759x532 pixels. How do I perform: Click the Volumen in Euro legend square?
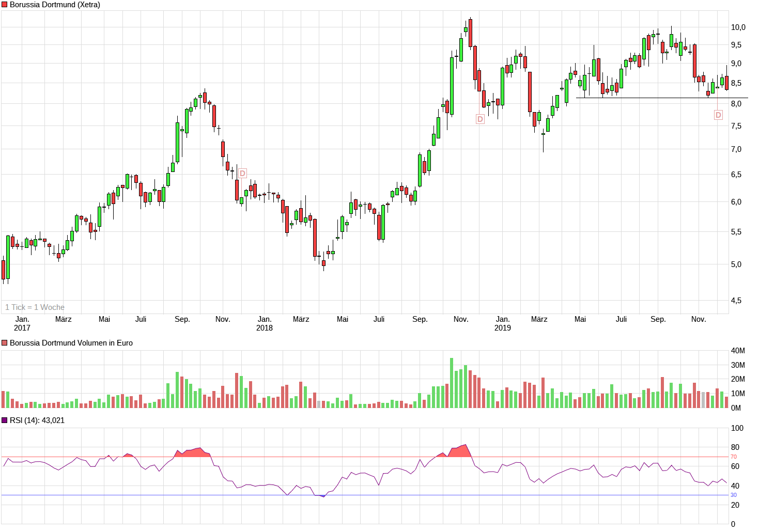[x=5, y=343]
